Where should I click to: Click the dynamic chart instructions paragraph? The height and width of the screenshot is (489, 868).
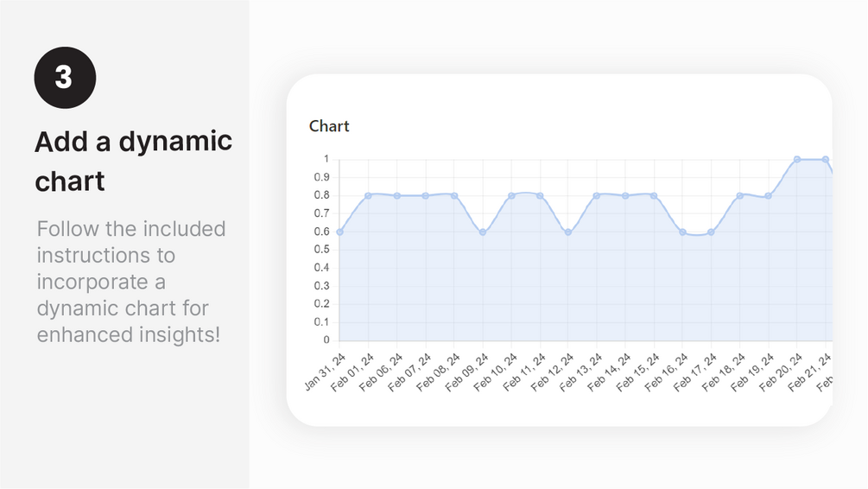point(131,281)
